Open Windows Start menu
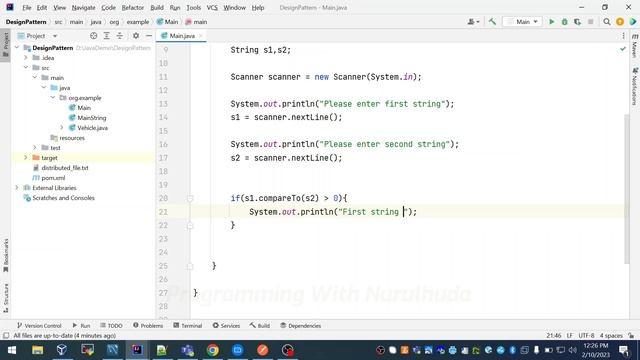 tap(12, 350)
